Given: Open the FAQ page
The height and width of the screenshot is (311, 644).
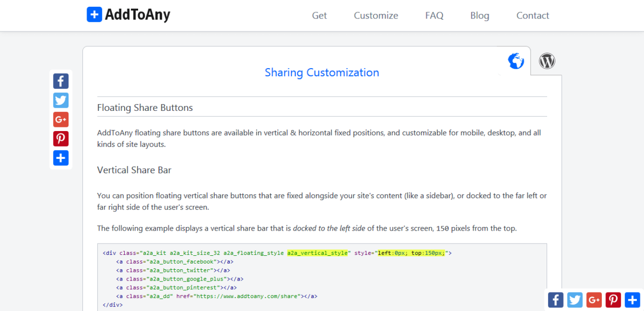Looking at the screenshot, I should pyautogui.click(x=434, y=15).
